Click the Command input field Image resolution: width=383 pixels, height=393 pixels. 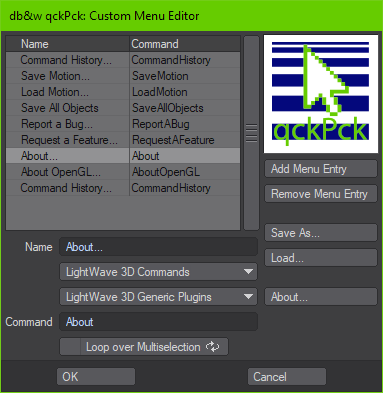point(158,322)
